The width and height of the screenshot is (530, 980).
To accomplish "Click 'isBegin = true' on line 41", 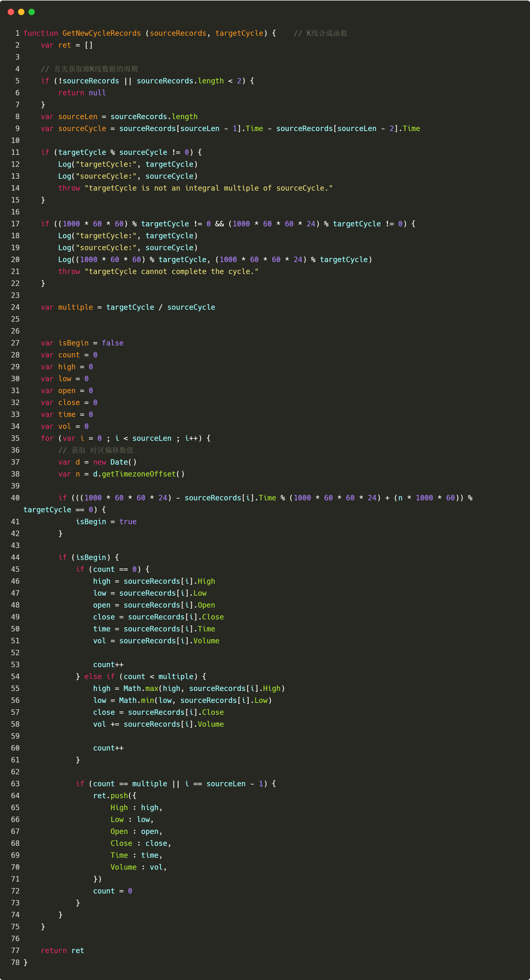I will click(x=106, y=522).
